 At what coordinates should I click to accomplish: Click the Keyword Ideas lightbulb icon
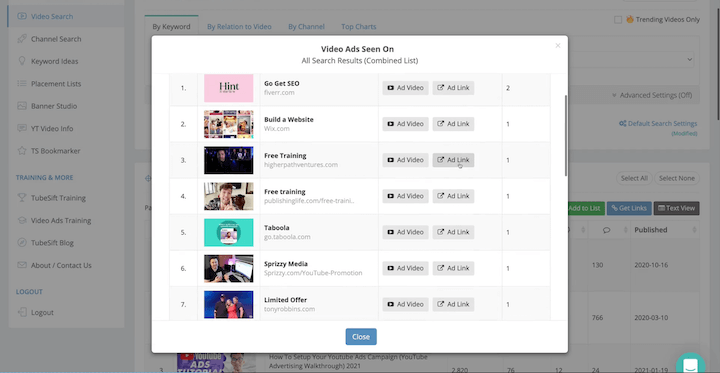pos(22,61)
